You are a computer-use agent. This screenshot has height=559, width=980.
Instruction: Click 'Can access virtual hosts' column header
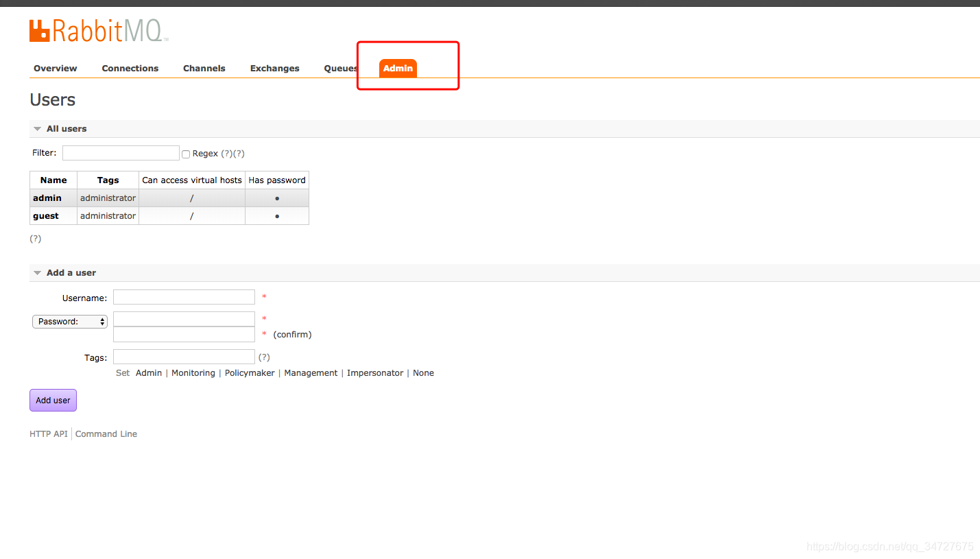click(x=192, y=180)
